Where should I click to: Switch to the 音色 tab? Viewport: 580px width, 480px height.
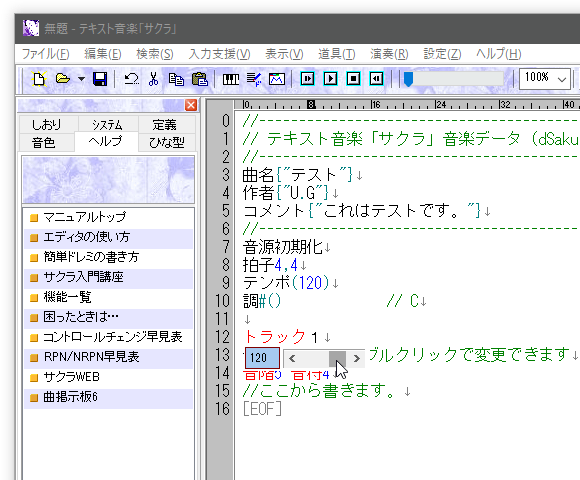[44, 142]
